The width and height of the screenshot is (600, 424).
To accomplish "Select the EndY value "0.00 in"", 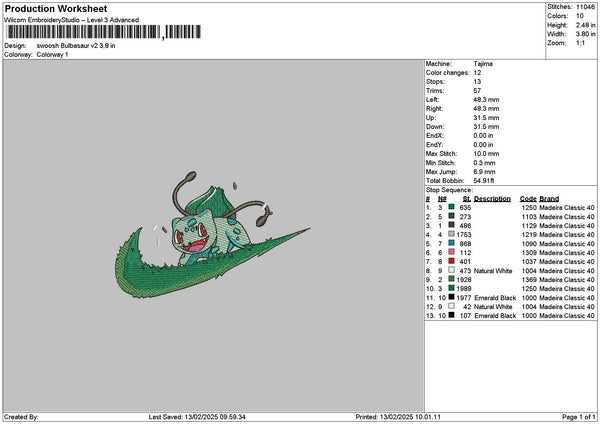I will coord(483,145).
